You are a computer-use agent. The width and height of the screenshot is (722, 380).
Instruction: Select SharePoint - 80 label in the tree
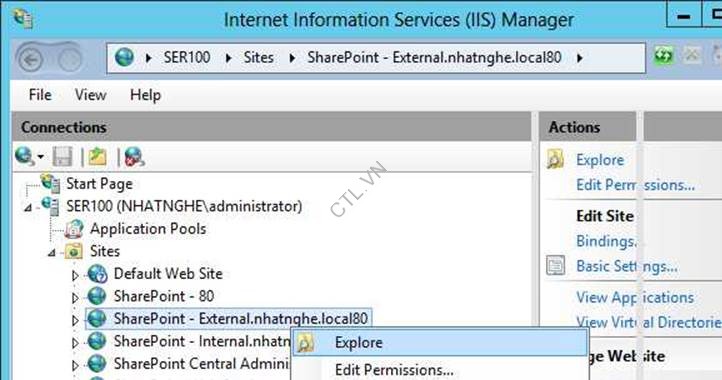coord(164,296)
